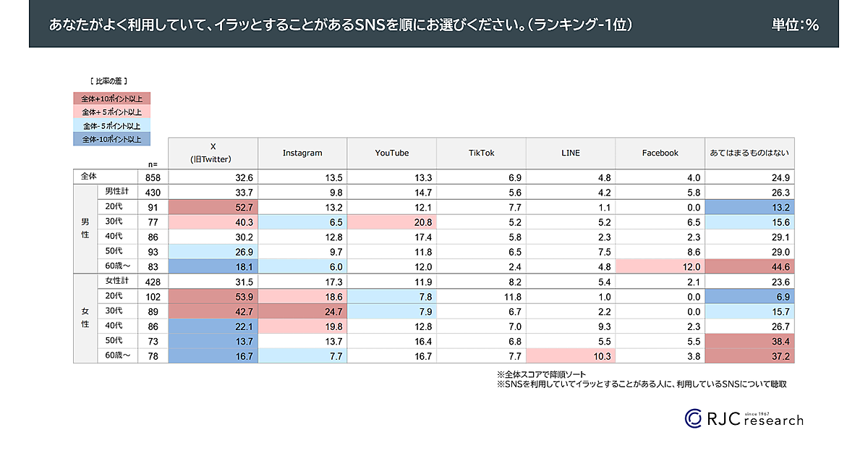868x456 pixels.
Task: Click the dark red '全体+10ポイント以上' legend swatch
Action: tap(111, 99)
